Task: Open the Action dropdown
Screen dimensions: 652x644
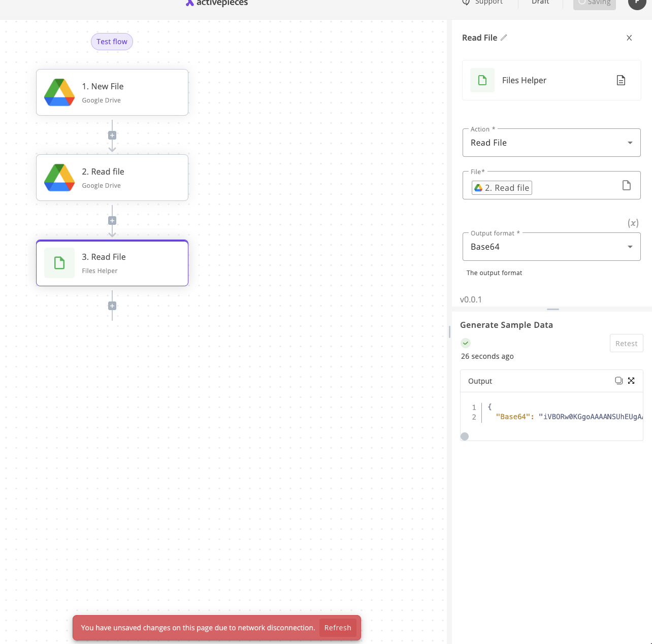Action: point(551,143)
